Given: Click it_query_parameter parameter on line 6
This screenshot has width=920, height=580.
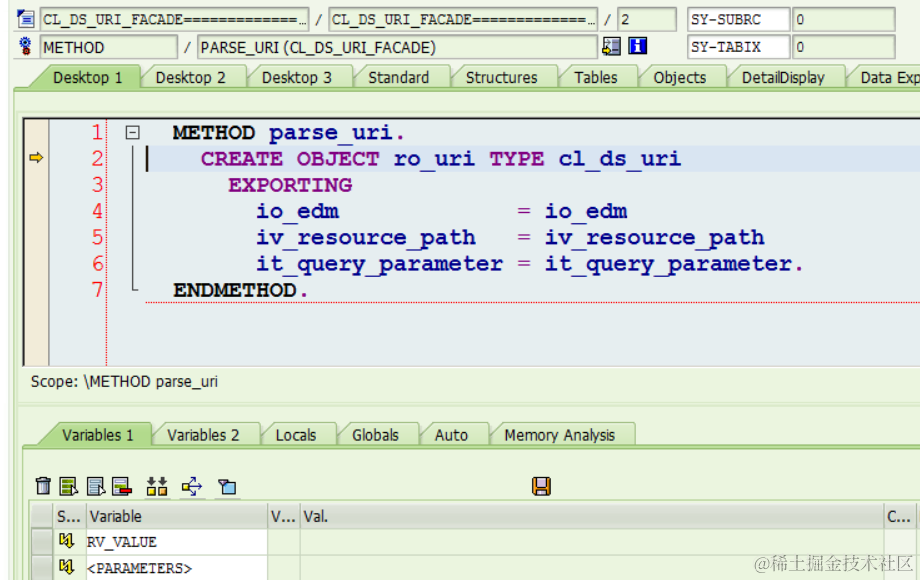Looking at the screenshot, I should (379, 264).
